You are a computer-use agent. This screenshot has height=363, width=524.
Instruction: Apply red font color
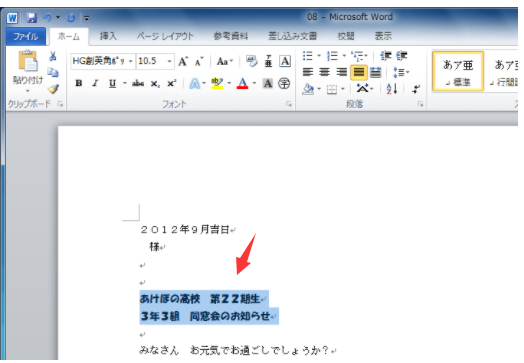(x=243, y=83)
